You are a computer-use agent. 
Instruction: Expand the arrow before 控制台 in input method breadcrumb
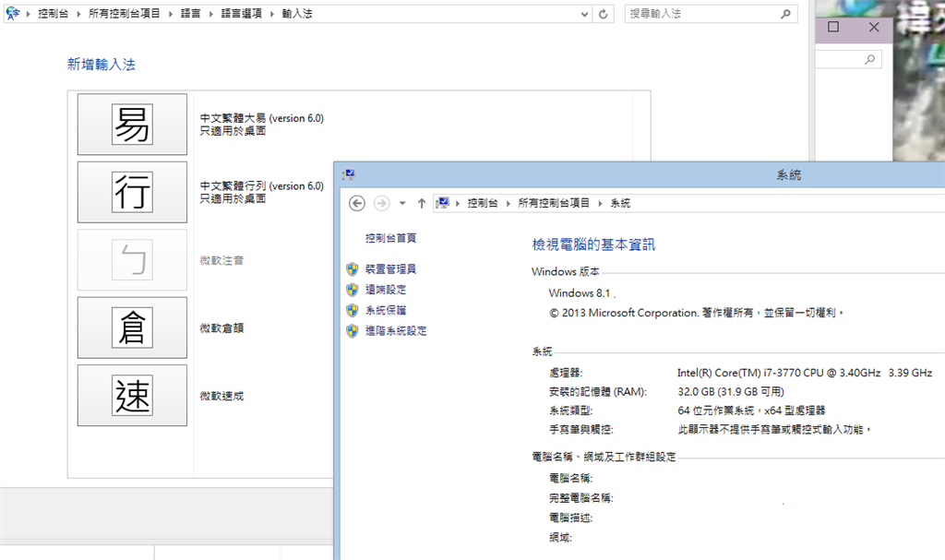pos(28,14)
